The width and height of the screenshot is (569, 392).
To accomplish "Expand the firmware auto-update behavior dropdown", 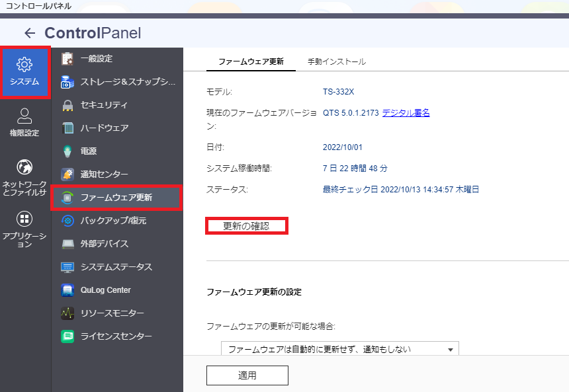I will pyautogui.click(x=340, y=349).
